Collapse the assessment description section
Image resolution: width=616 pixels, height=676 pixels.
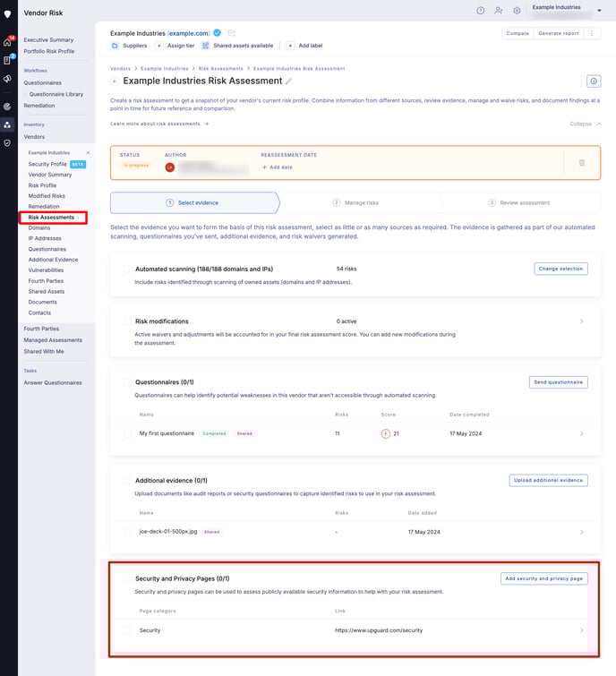coord(585,124)
